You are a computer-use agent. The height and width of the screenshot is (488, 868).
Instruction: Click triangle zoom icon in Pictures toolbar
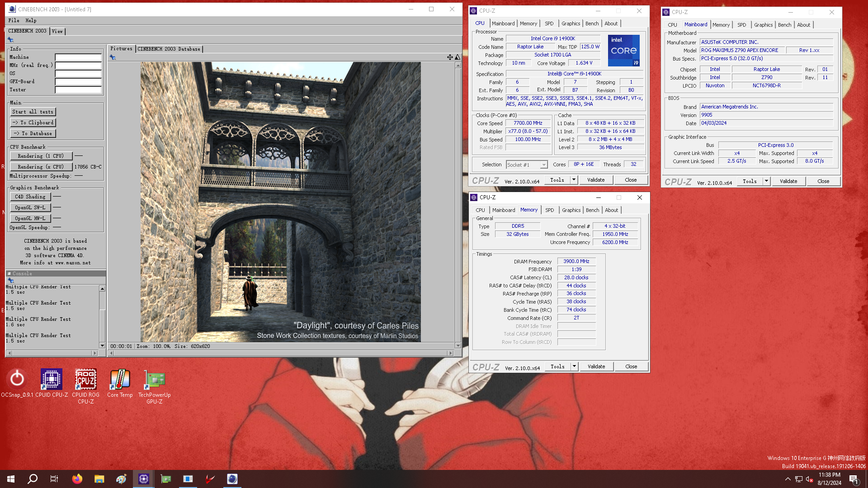pos(458,57)
